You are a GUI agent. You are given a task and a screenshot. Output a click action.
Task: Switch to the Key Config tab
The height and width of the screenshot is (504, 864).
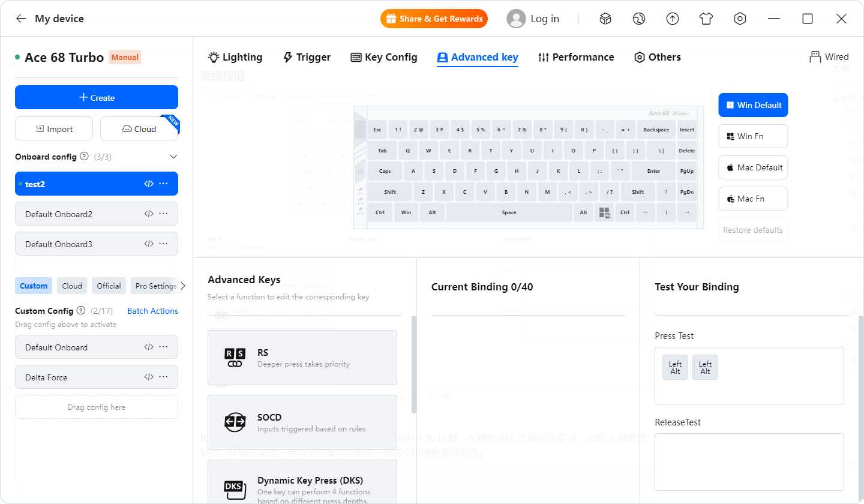click(x=383, y=57)
